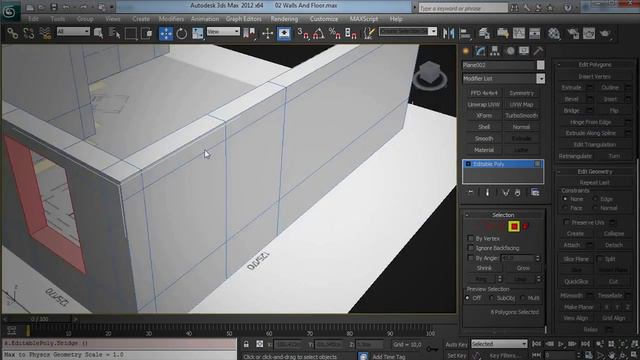Open the Graph Editors menu
640x360 pixels.
point(244,19)
